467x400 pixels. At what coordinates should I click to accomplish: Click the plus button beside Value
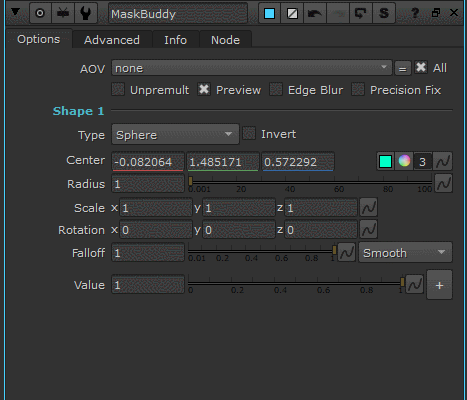[439, 285]
